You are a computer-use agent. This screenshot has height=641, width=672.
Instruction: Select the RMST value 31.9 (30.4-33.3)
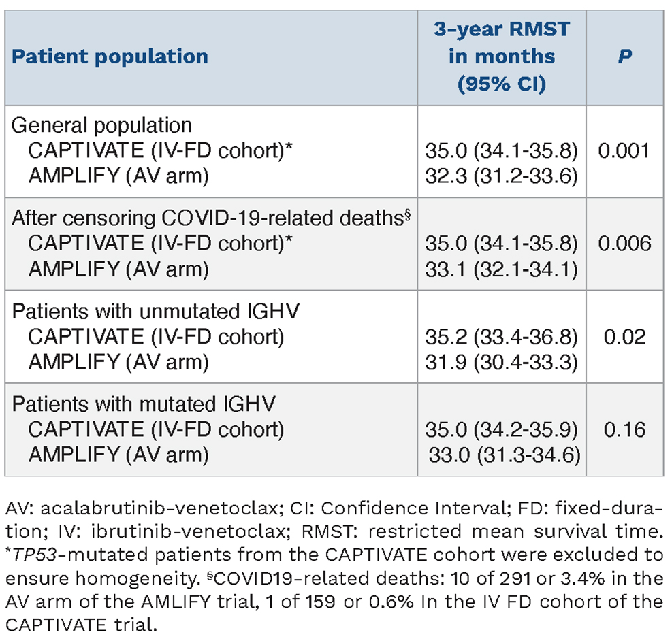[502, 363]
